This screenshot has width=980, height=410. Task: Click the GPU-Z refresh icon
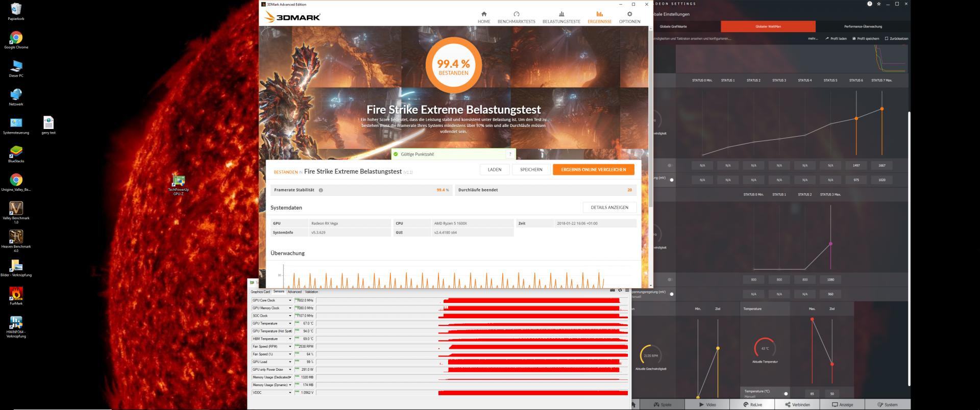click(x=620, y=290)
